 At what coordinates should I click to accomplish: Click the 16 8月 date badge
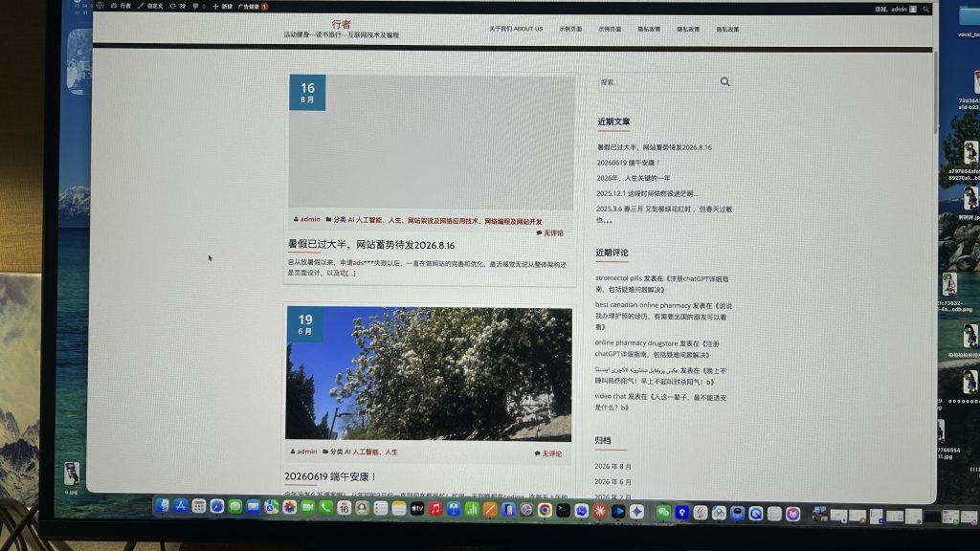(x=307, y=93)
